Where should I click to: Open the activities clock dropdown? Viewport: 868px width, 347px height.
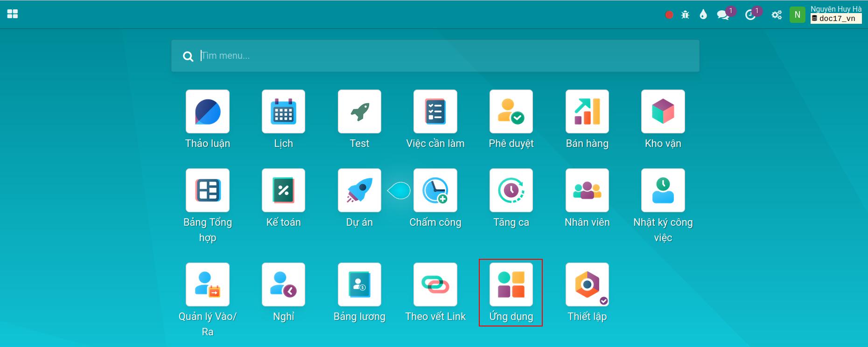(750, 15)
